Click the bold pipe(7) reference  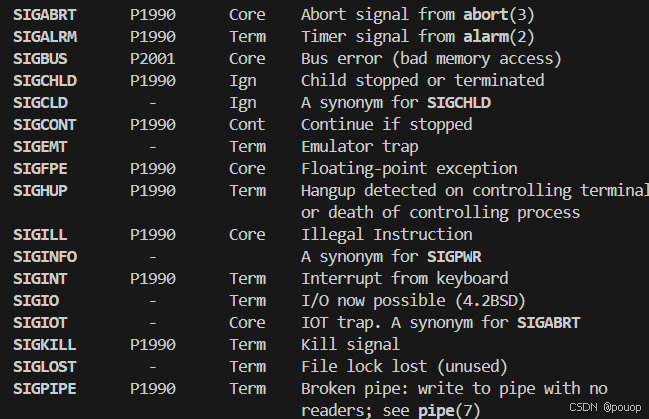449,411
